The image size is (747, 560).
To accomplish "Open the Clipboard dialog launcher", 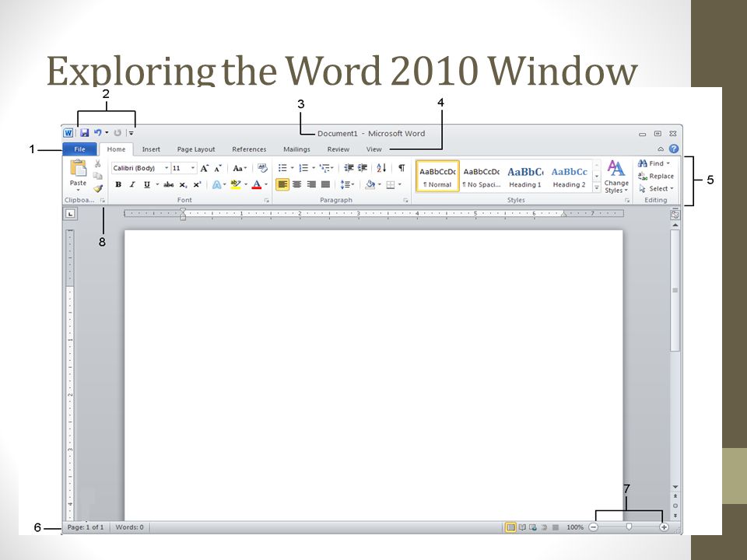I will 103,201.
